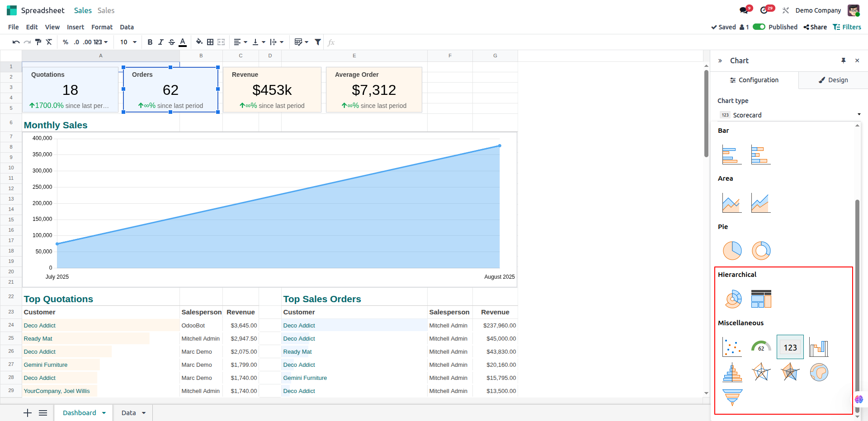Select the filled radar chart type
Screen dimensions: 868x421
tap(790, 372)
